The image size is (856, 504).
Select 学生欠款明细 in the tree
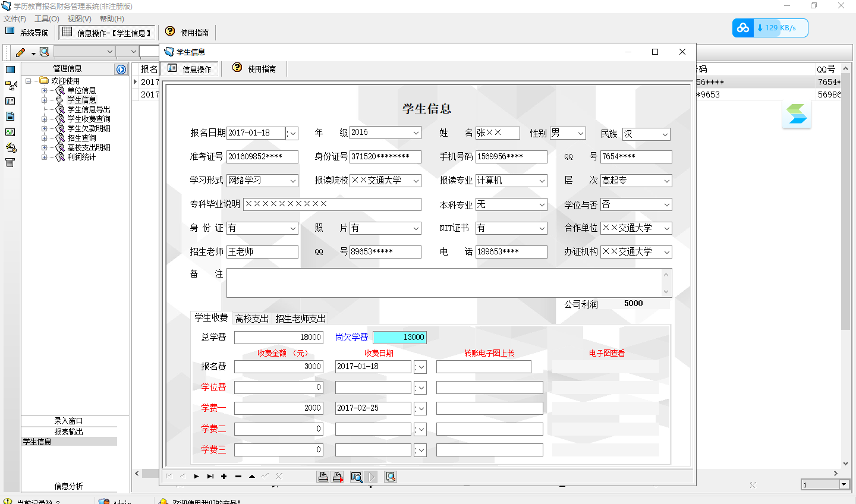point(89,128)
